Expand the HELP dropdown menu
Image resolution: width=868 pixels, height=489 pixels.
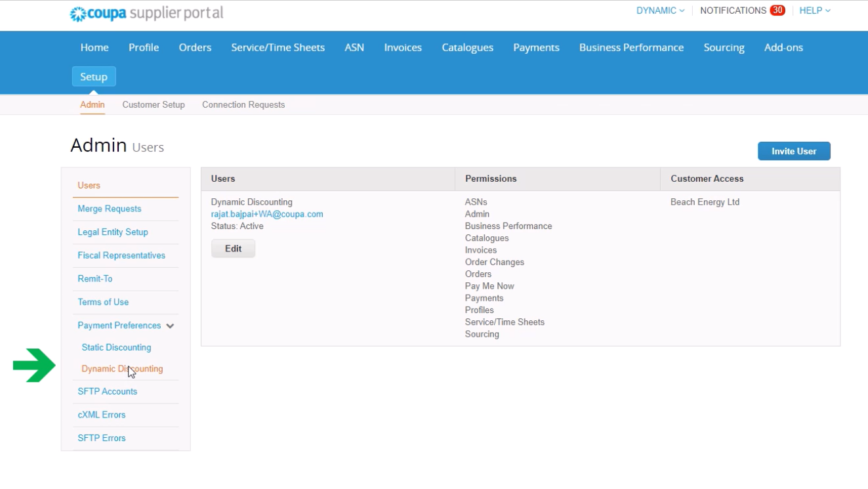pyautogui.click(x=815, y=11)
